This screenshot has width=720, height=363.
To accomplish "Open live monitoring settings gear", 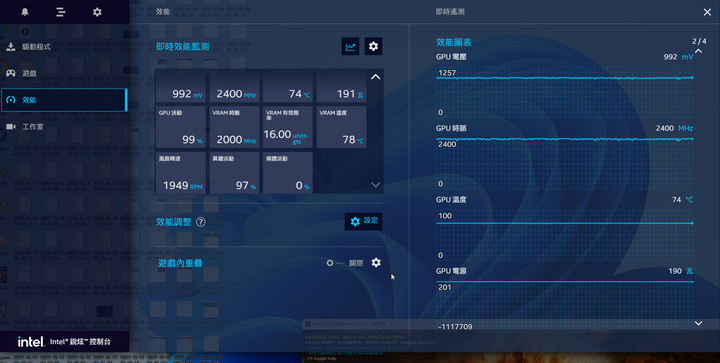I will click(373, 46).
